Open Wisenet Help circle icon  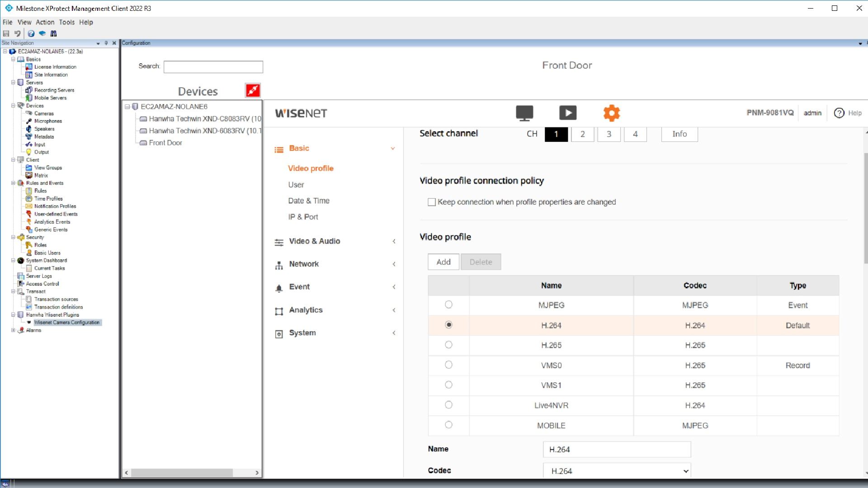pos(839,113)
